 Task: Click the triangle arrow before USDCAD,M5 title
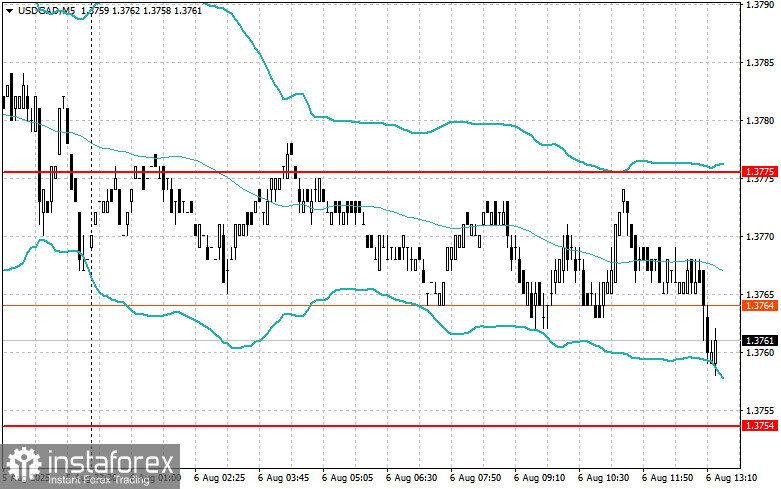pos(10,10)
